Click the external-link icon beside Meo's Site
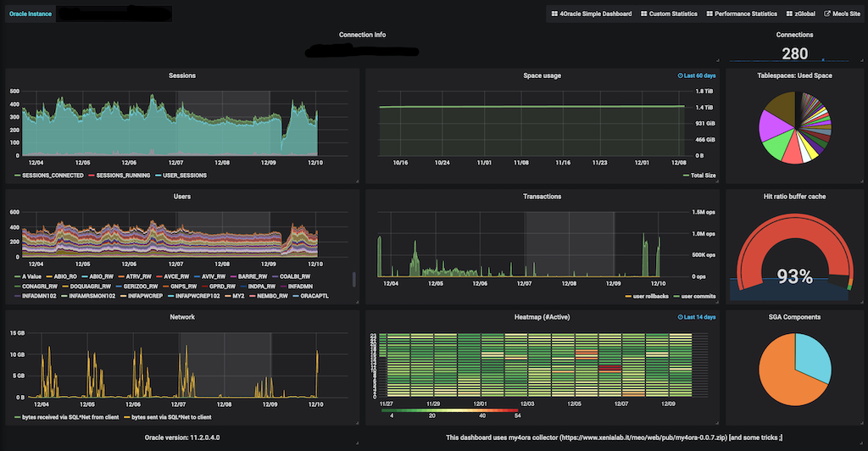868x451 pixels. (827, 14)
